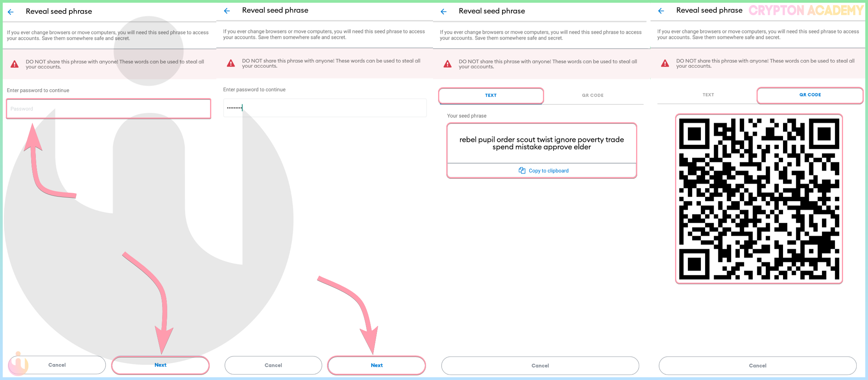This screenshot has height=380, width=868.
Task: Click back arrow on the seed phrase text screen
Action: click(x=444, y=12)
